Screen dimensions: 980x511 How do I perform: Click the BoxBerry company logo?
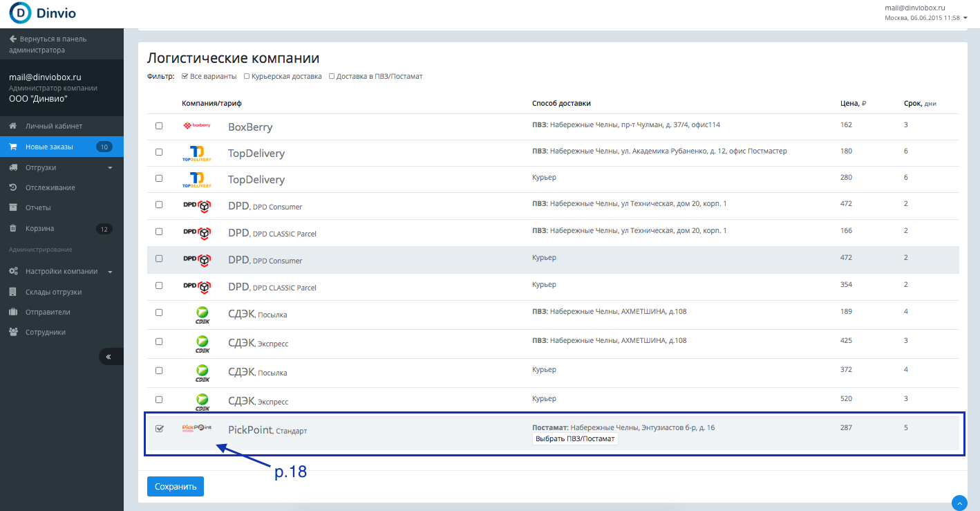[197, 126]
